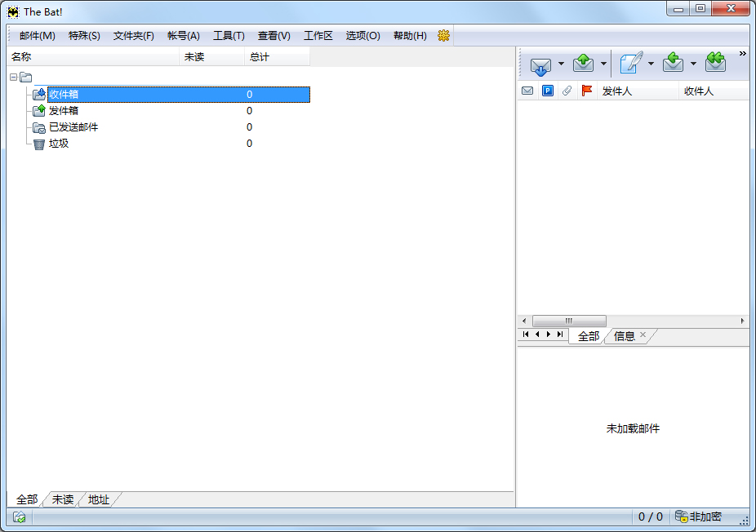The image size is (756, 532).
Task: Close the 信息 tab
Action: point(643,335)
